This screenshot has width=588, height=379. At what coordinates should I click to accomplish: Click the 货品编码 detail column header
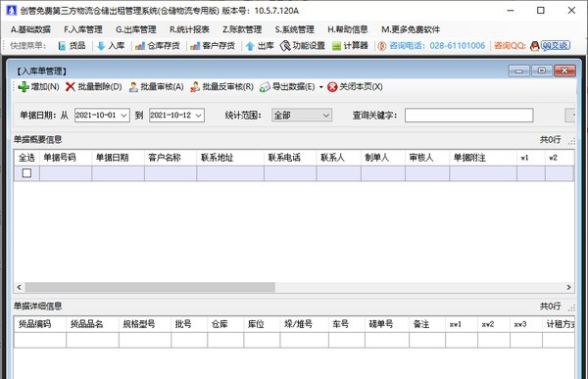[x=40, y=324]
